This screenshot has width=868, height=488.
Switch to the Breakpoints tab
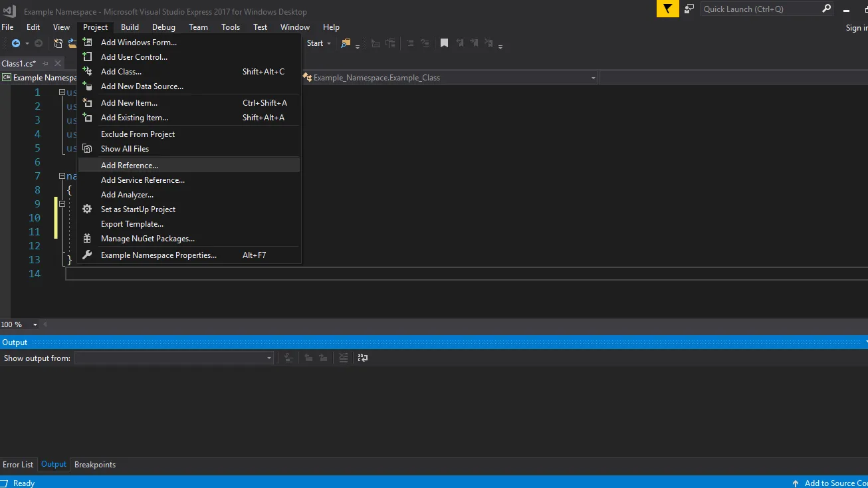[95, 464]
